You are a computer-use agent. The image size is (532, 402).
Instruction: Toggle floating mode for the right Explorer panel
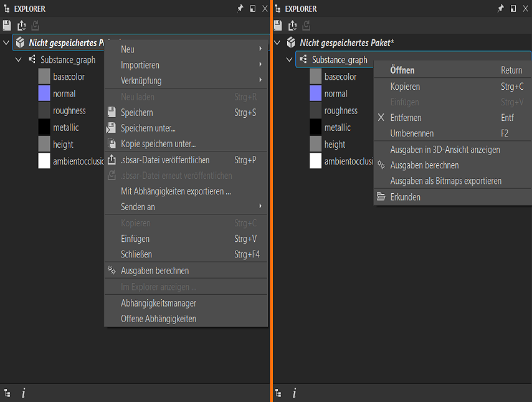[x=513, y=9]
